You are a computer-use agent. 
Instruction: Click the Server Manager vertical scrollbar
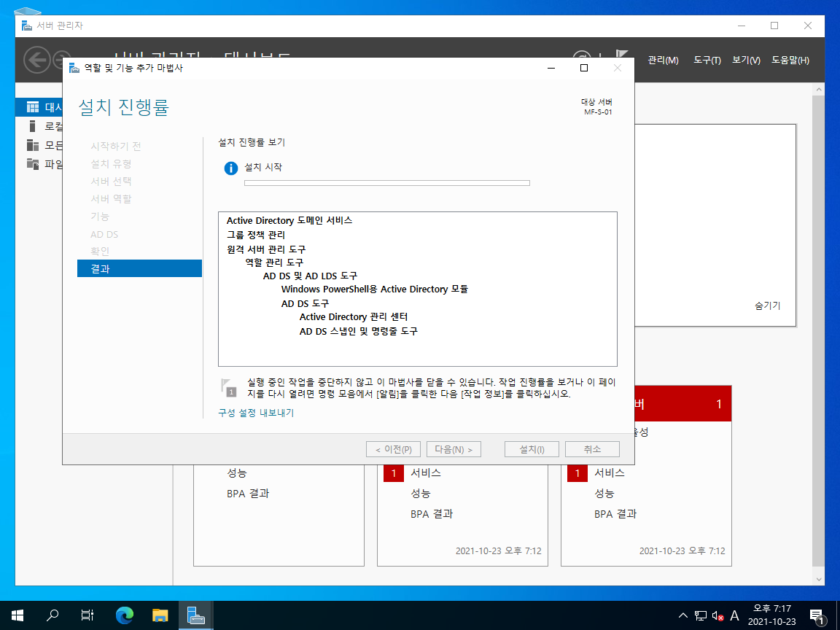point(818,332)
